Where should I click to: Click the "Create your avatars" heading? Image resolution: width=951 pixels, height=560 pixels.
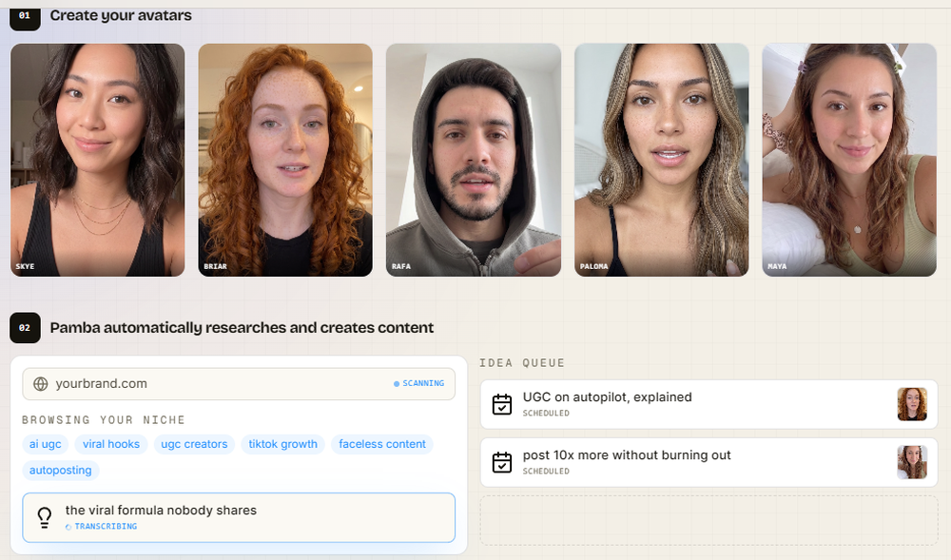(x=121, y=15)
